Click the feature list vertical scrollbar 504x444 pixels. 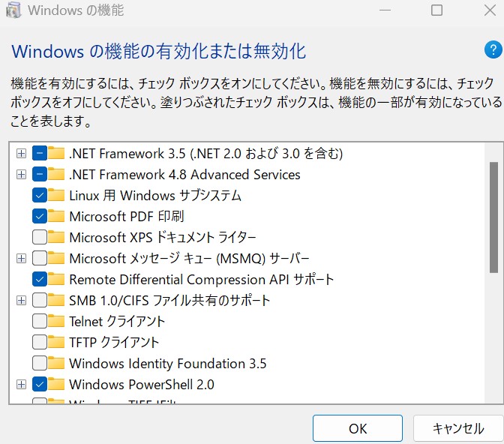tap(493, 217)
